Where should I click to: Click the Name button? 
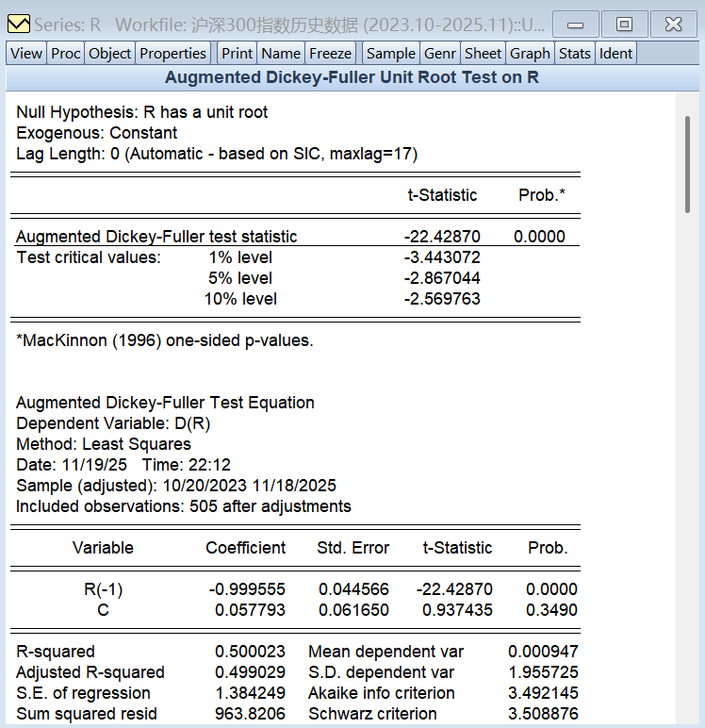[281, 54]
